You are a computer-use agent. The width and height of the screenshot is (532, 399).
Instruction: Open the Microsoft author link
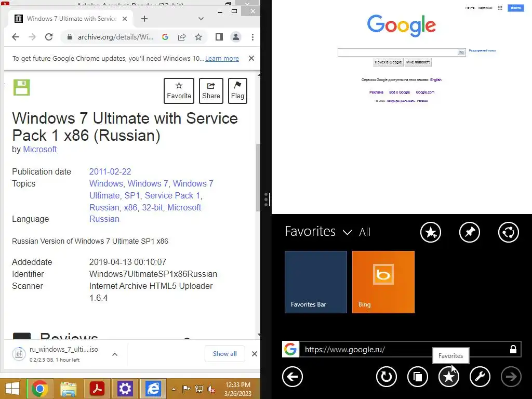[x=39, y=149]
